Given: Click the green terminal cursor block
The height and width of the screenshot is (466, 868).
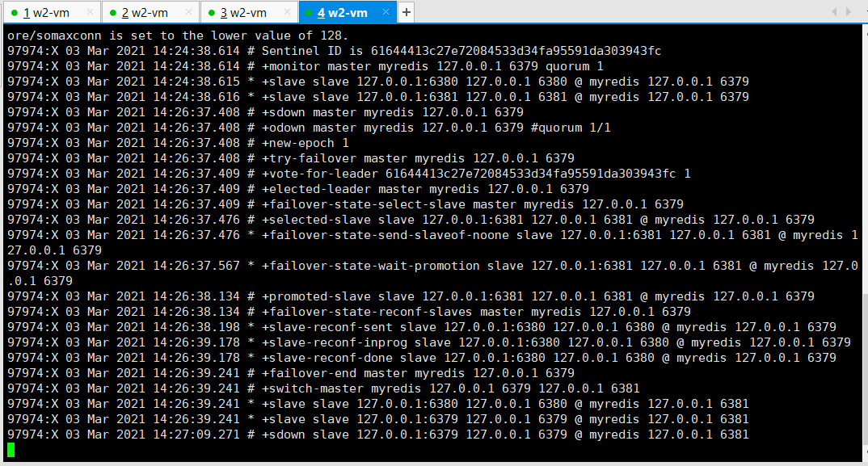Looking at the screenshot, I should click(x=11, y=450).
